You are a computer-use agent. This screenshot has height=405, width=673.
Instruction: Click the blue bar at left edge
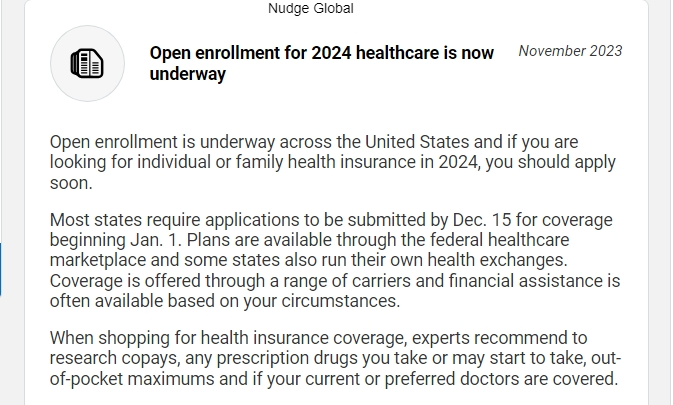[x=1, y=269]
